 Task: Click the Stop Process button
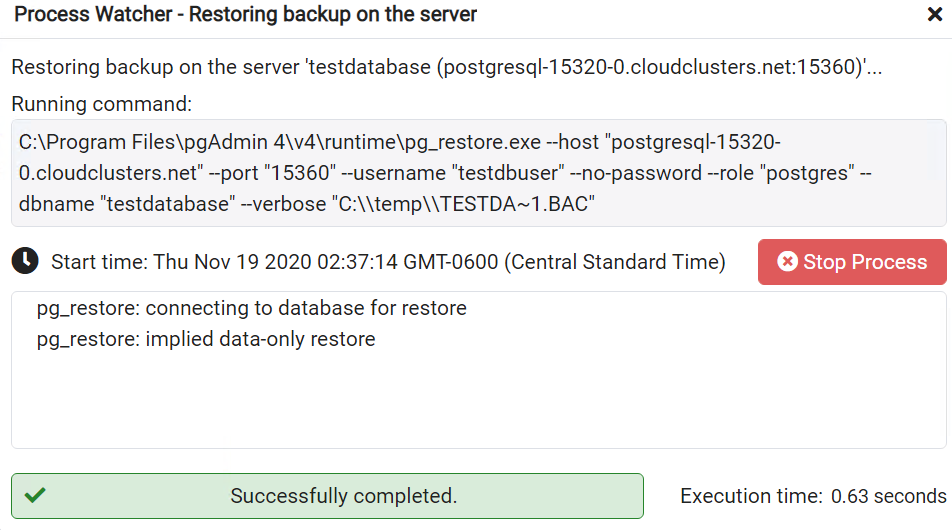pos(852,262)
